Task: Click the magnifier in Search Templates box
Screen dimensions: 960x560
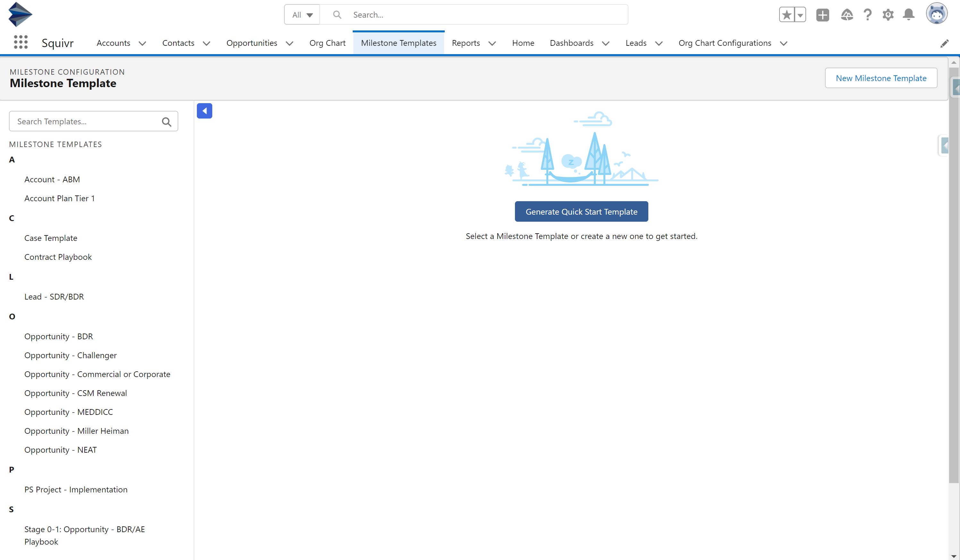Action: pyautogui.click(x=166, y=121)
